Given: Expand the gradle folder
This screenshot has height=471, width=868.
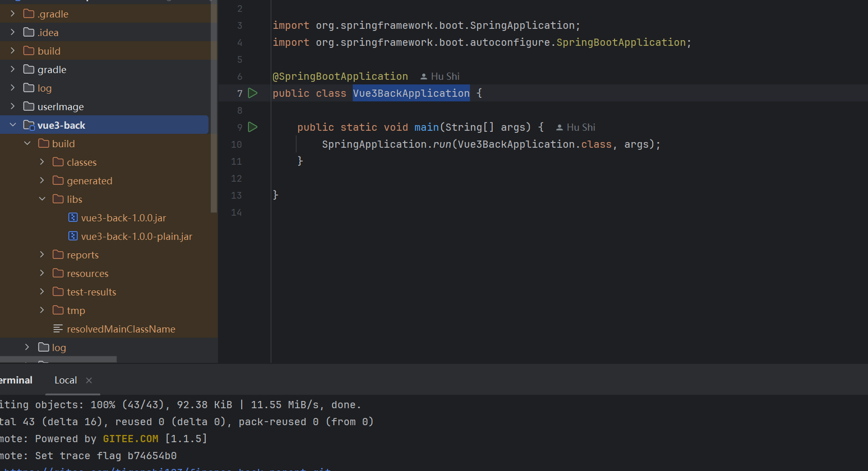Looking at the screenshot, I should point(13,69).
